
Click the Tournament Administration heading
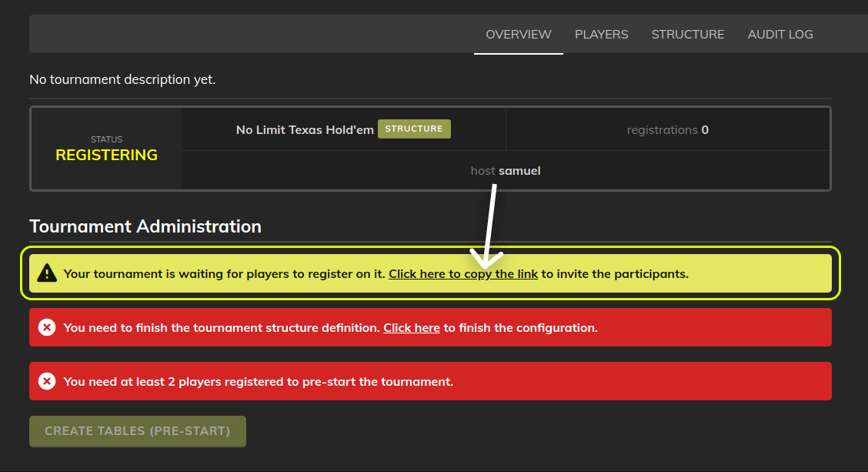145,226
